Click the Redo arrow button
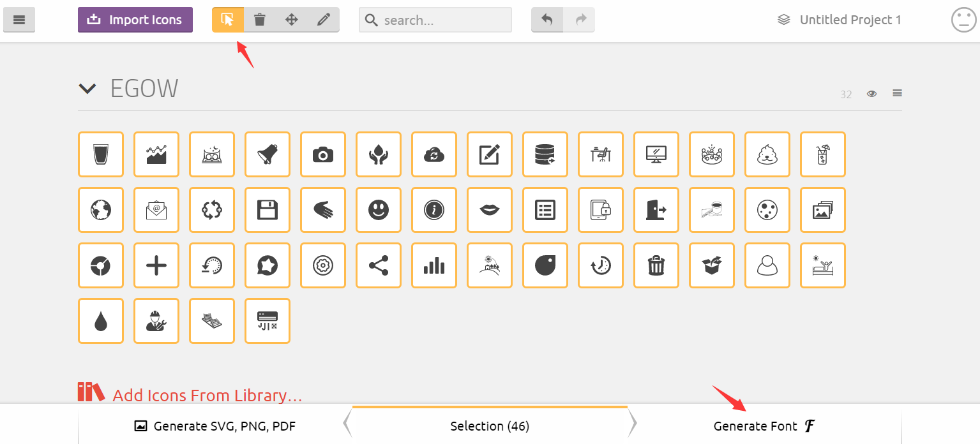Viewport: 980px width, 444px height. click(x=580, y=20)
